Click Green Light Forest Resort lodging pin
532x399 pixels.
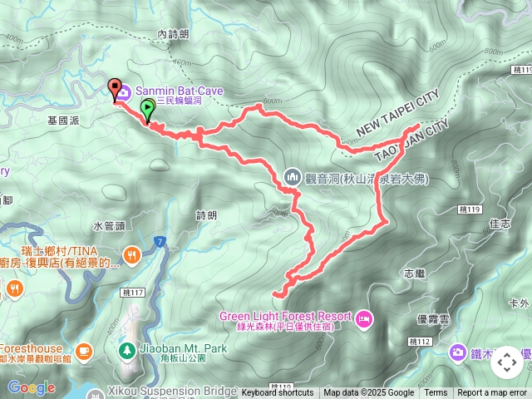pos(365,319)
